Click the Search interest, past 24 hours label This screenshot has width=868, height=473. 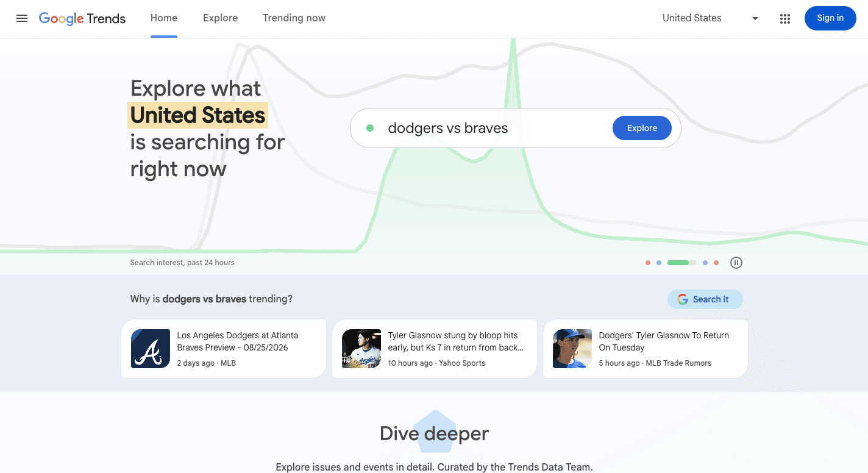point(182,263)
